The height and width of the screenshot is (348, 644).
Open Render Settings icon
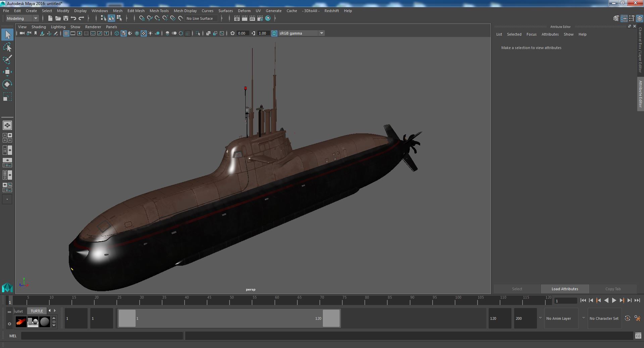tap(260, 18)
